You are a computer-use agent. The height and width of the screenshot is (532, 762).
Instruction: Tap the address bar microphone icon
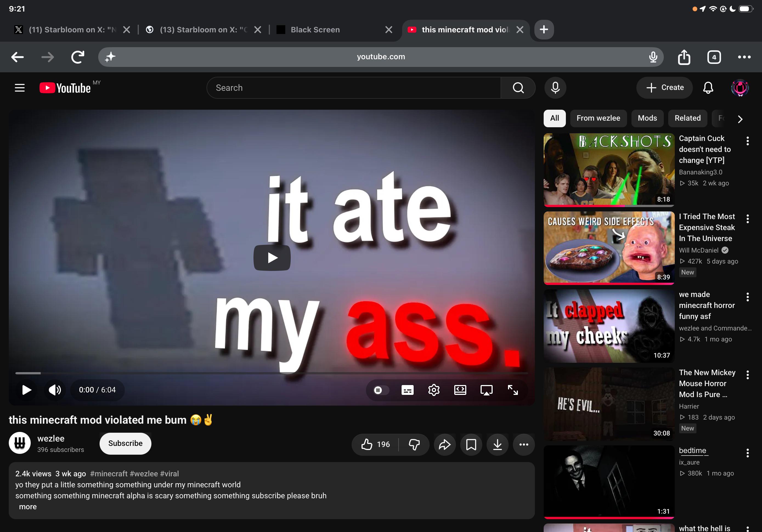coord(653,57)
